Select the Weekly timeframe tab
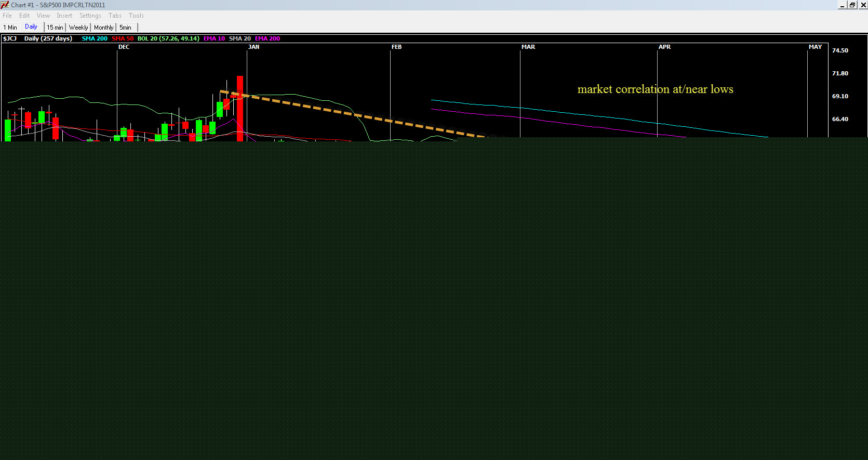This screenshot has width=868, height=460. click(x=78, y=28)
